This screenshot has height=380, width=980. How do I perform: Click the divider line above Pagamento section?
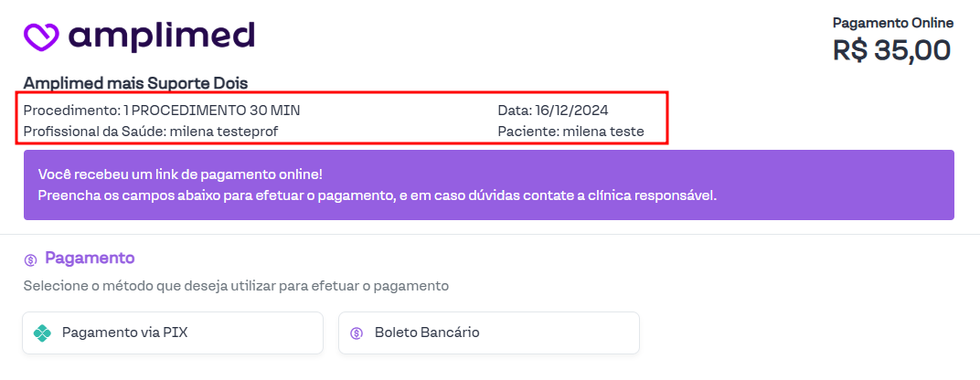tap(490, 234)
